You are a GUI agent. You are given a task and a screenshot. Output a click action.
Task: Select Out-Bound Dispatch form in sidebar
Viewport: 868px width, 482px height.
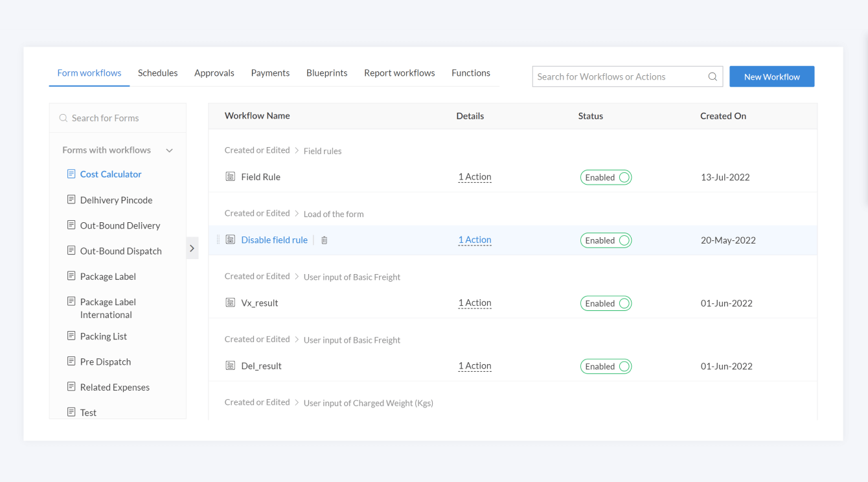click(120, 251)
